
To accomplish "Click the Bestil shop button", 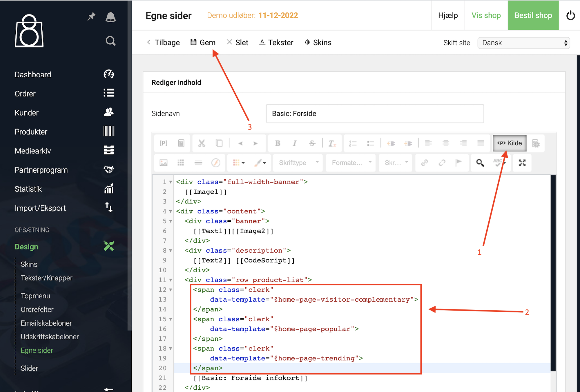I will (x=533, y=15).
